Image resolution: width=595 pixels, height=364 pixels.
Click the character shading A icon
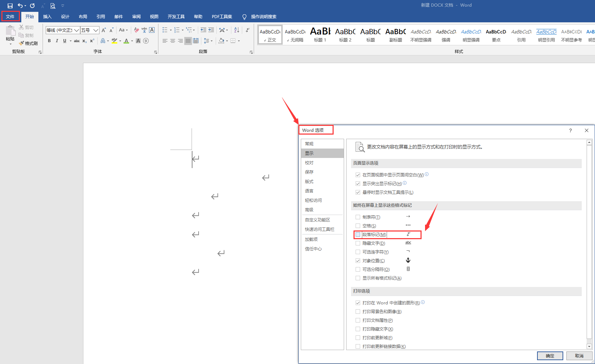138,41
